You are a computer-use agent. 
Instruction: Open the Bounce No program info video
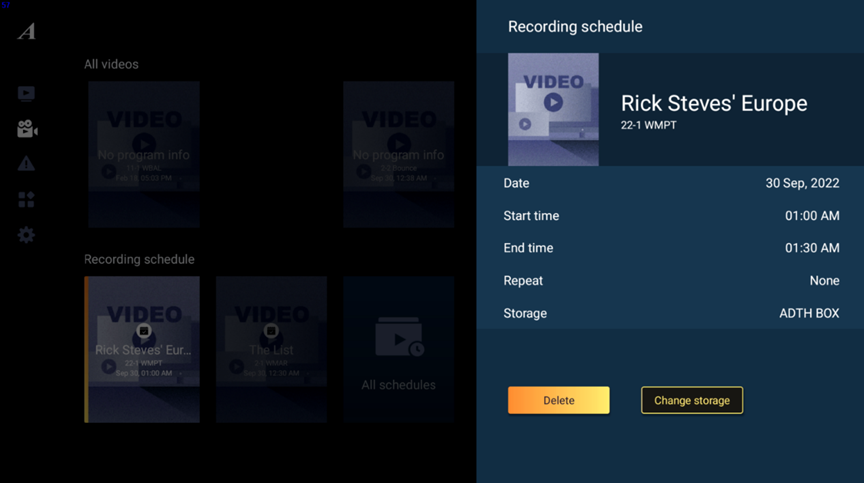[x=398, y=154]
